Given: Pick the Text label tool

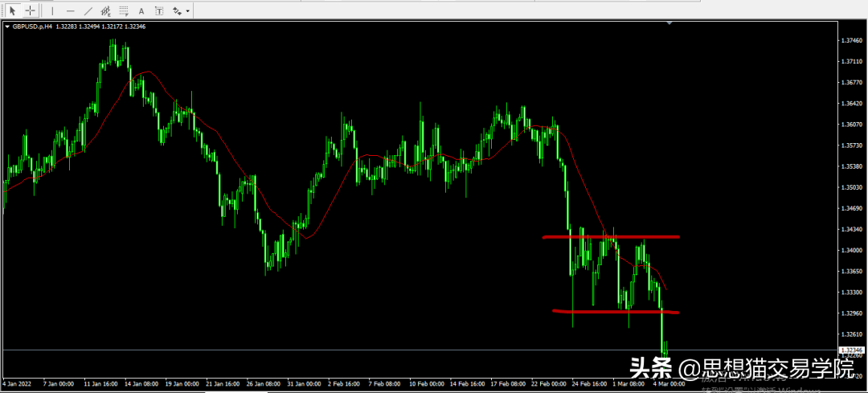Looking at the screenshot, I should (x=159, y=10).
